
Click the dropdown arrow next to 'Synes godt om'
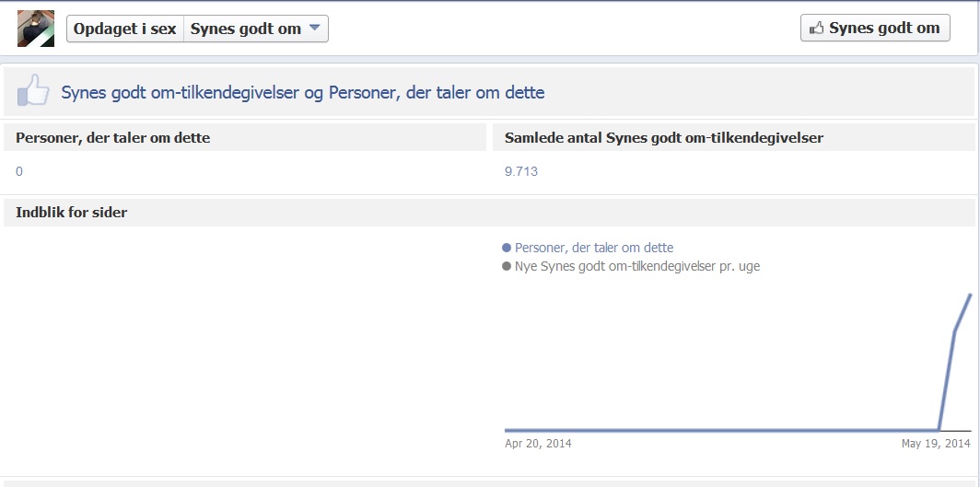click(x=314, y=28)
